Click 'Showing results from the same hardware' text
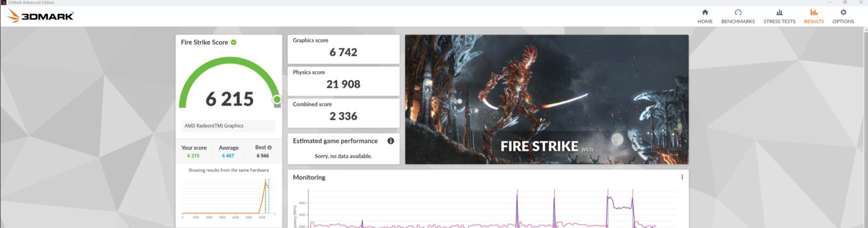The image size is (868, 228). click(229, 170)
